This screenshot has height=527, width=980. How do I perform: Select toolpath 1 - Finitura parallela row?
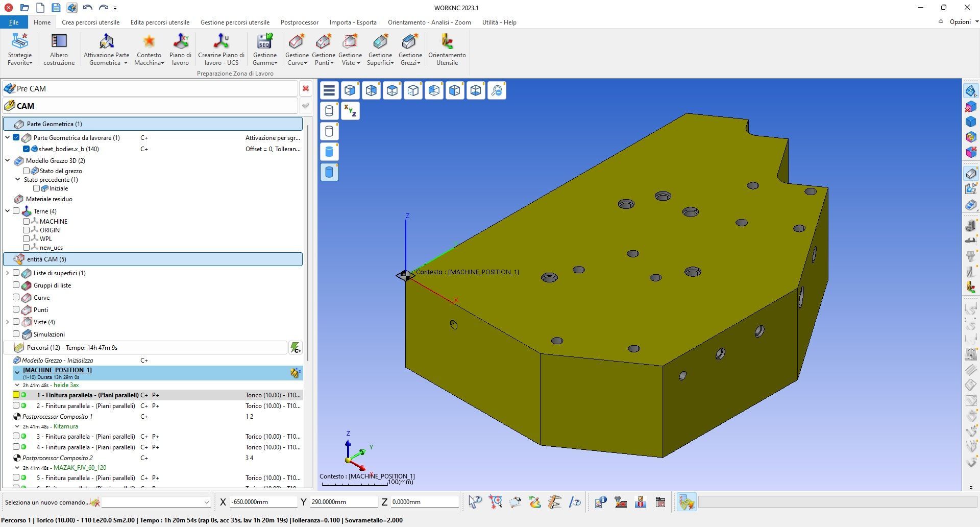pyautogui.click(x=158, y=395)
